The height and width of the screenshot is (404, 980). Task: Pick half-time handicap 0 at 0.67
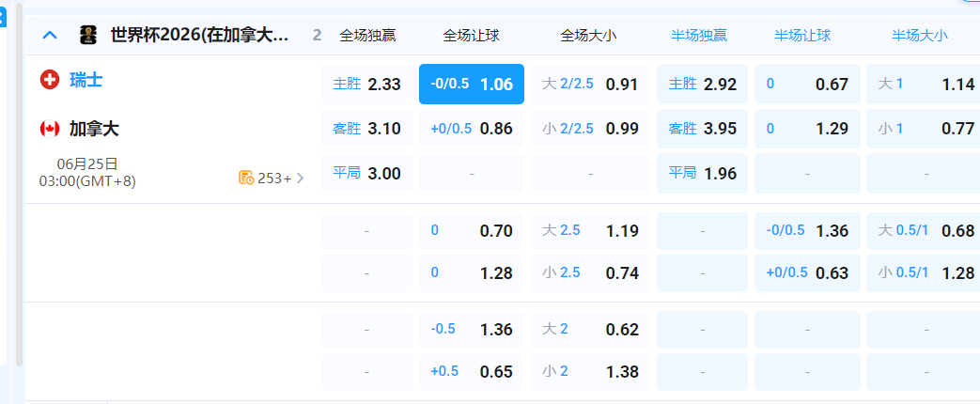807,84
